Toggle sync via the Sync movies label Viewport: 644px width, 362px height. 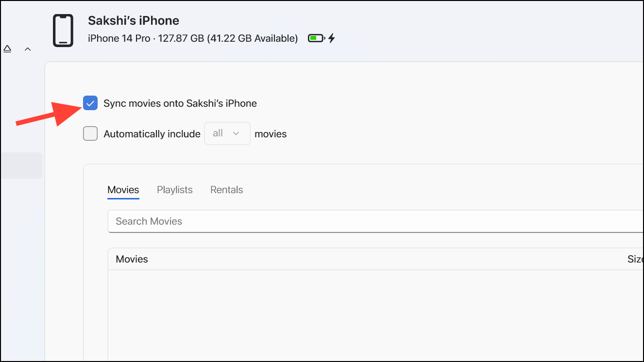pyautogui.click(x=179, y=103)
